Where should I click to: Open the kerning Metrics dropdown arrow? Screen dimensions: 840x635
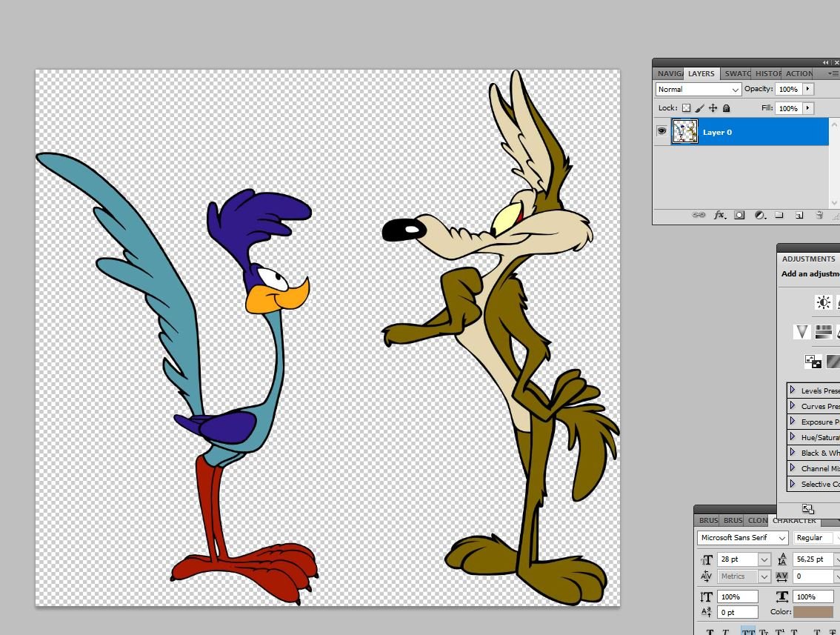[764, 576]
